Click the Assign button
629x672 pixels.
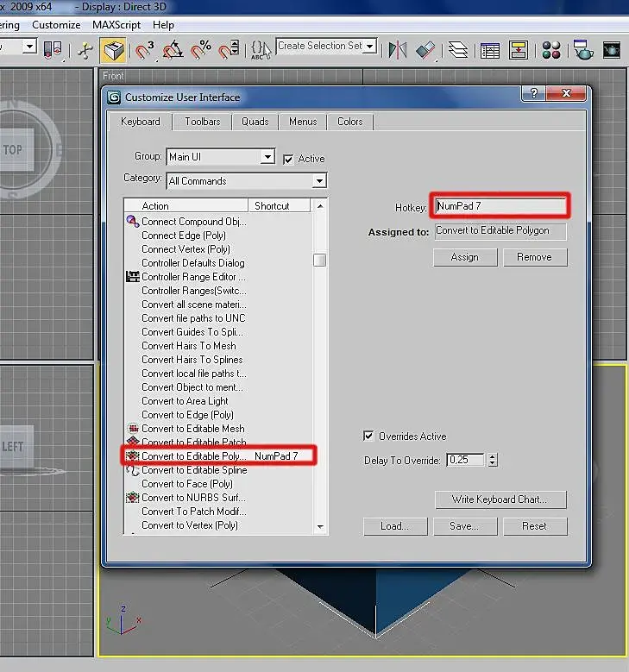click(x=465, y=257)
